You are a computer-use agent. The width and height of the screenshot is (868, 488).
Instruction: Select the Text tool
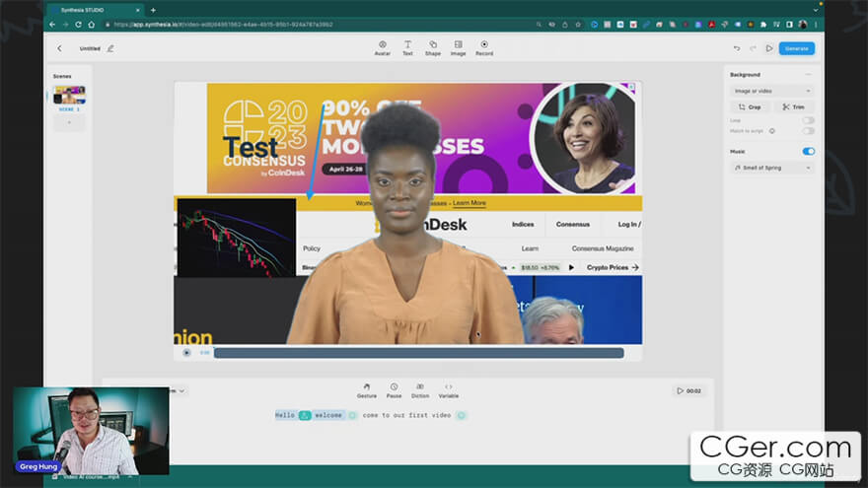click(x=407, y=48)
